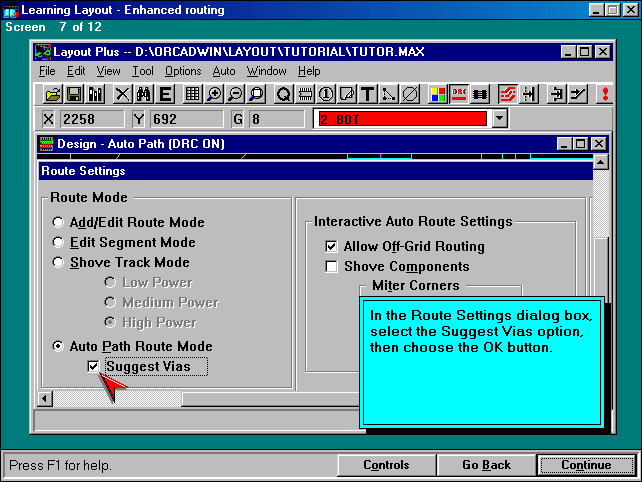The width and height of the screenshot is (642, 482).
Task: Select the Text tool T icon
Action: (x=368, y=94)
